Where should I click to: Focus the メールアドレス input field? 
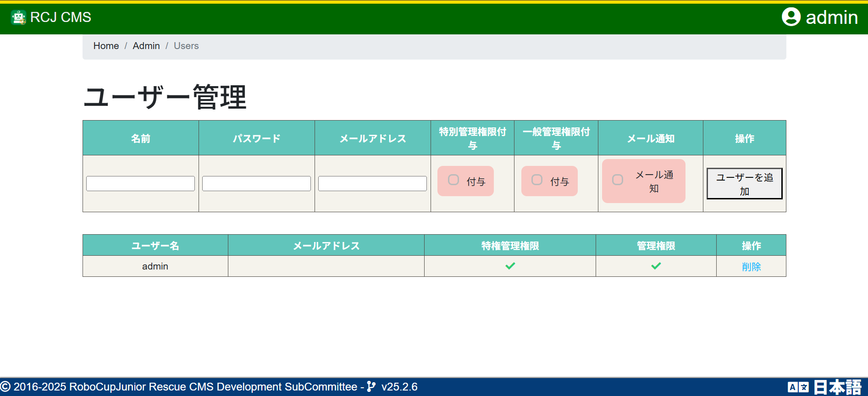pyautogui.click(x=372, y=183)
